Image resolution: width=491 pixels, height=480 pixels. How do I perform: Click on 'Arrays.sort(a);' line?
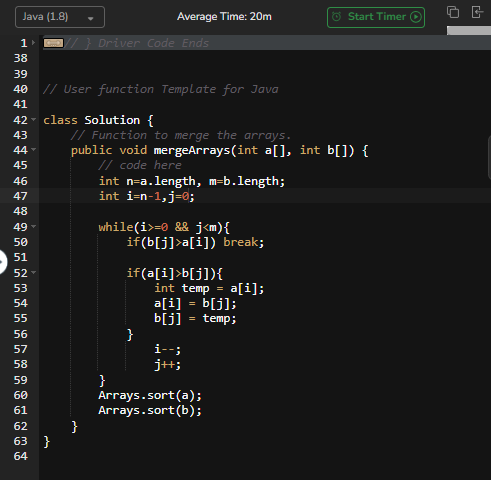(x=150, y=395)
